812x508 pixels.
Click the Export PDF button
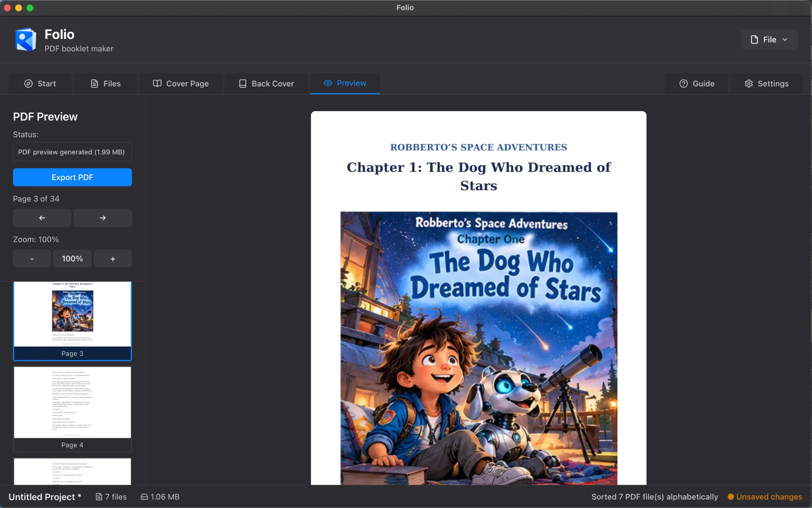73,177
